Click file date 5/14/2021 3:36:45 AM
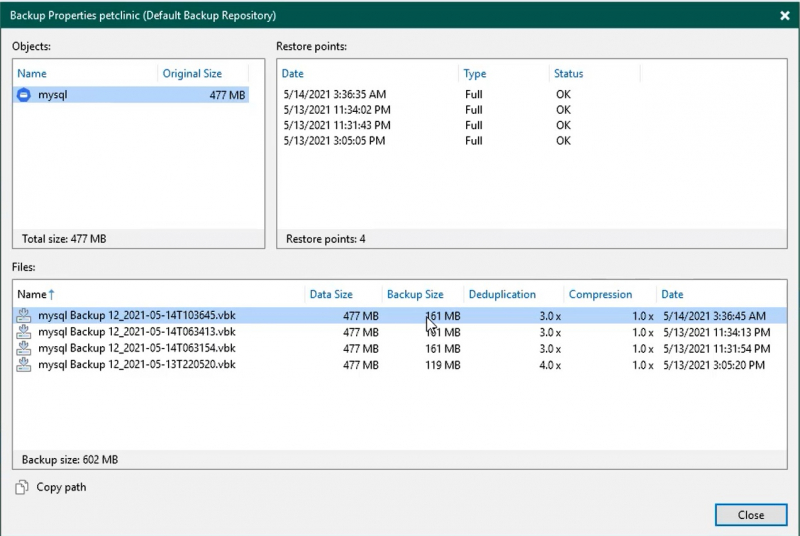Image resolution: width=800 pixels, height=536 pixels. point(714,316)
